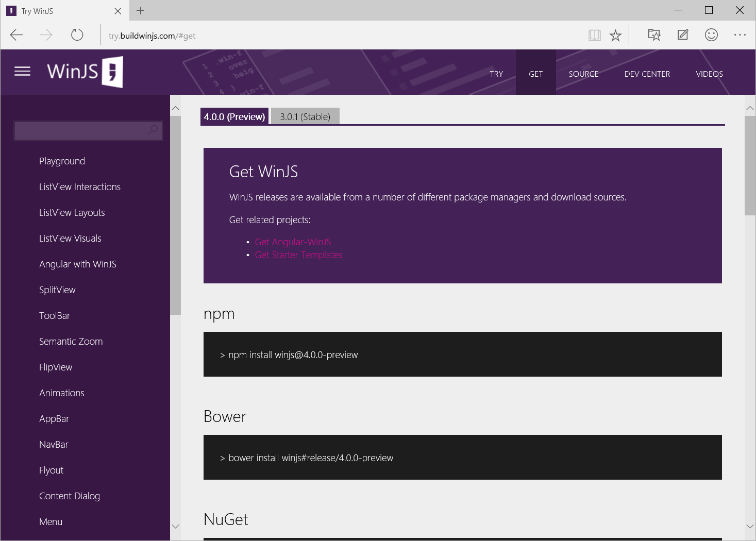This screenshot has height=541, width=756.
Task: Select the Try WinJS browser tab
Action: 64,11
